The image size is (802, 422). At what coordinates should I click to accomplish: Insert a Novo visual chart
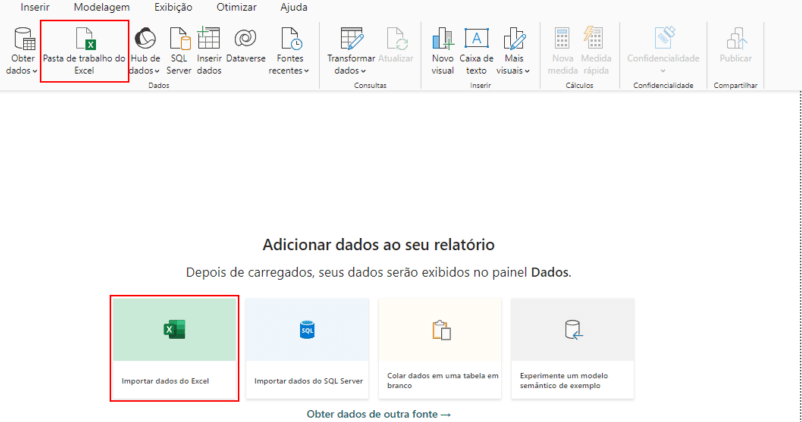[442, 39]
